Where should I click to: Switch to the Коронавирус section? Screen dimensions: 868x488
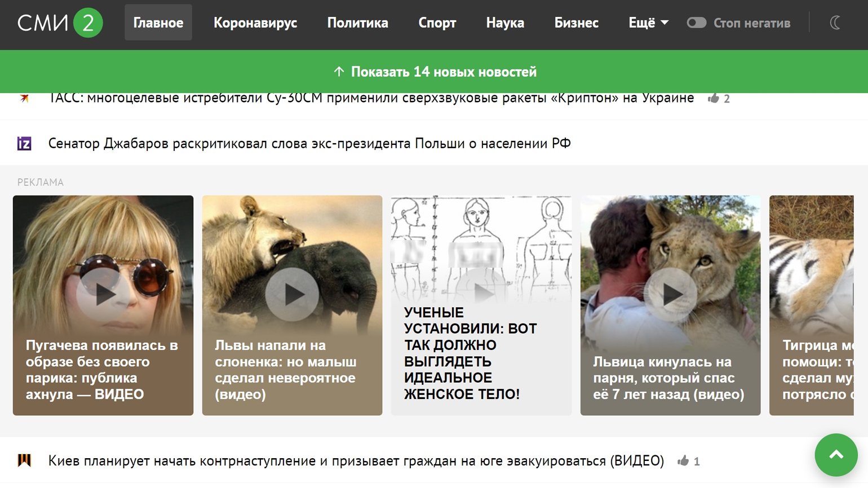pos(255,23)
